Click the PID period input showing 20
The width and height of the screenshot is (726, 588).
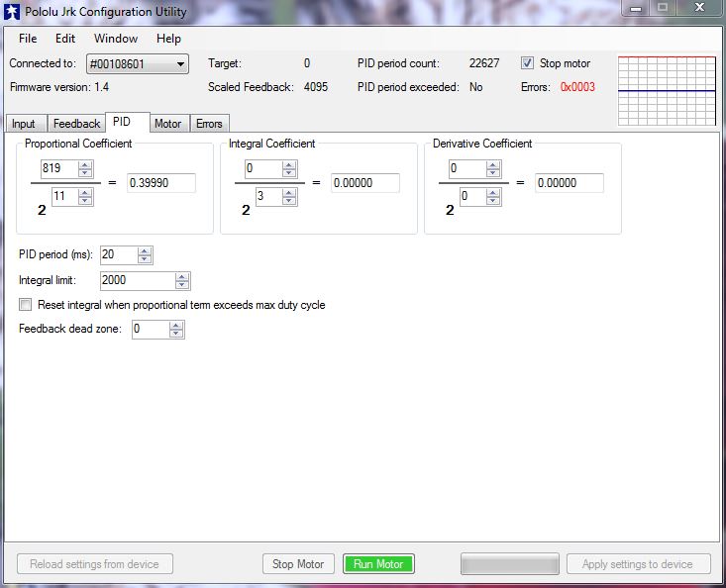coord(119,255)
